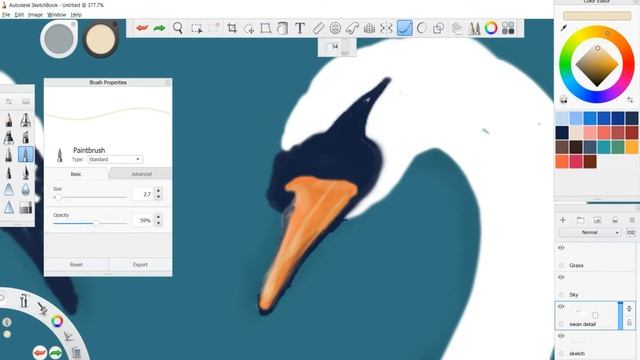
Task: Select the Zoom magnifier tool
Action: [x=178, y=28]
